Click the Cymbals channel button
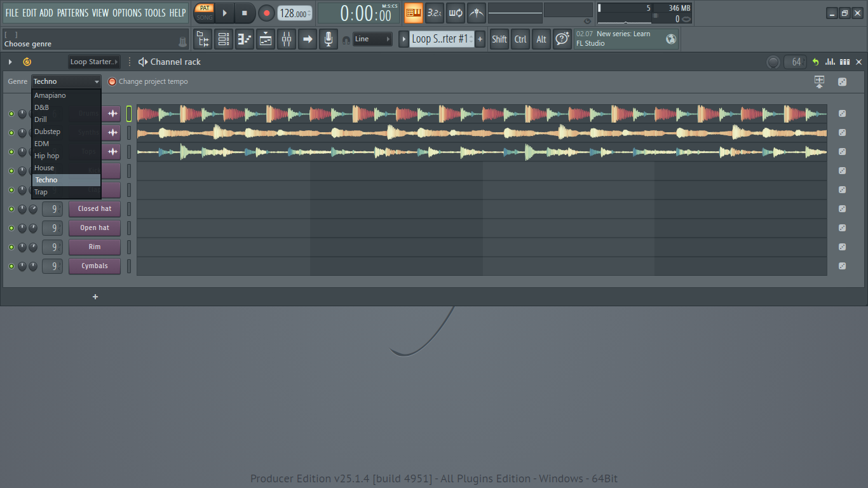The image size is (868, 488). (x=95, y=266)
